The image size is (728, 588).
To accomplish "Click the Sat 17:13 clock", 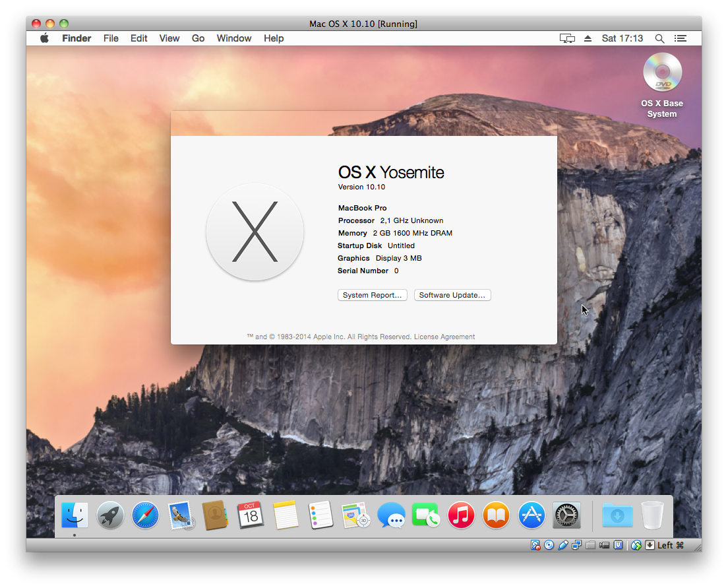I will point(622,38).
